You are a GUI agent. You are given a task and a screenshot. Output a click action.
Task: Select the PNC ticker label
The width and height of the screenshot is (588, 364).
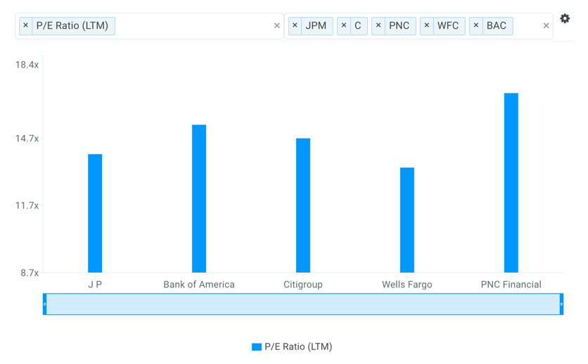(399, 25)
